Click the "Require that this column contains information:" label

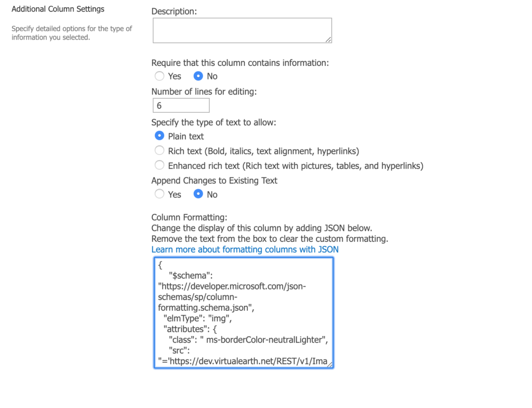click(240, 63)
